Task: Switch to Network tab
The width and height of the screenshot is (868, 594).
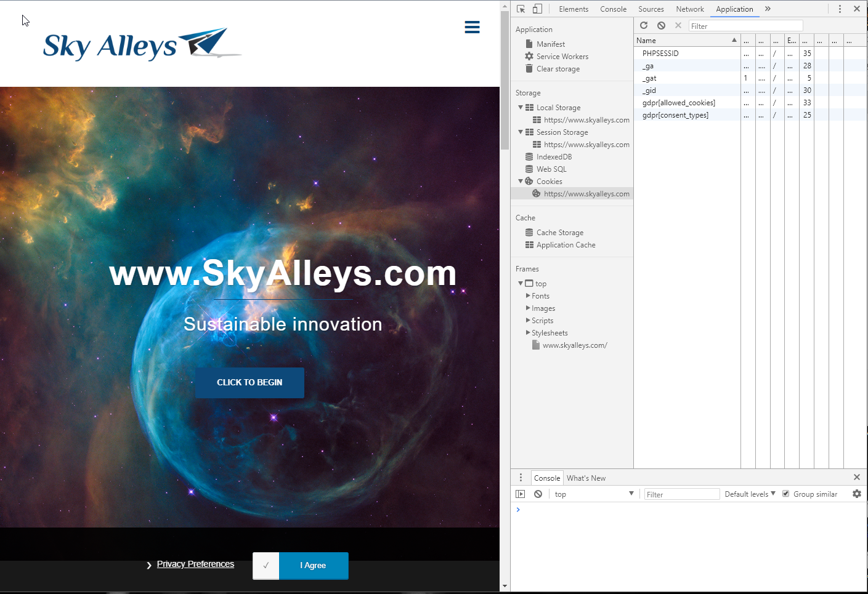Action: coord(690,9)
